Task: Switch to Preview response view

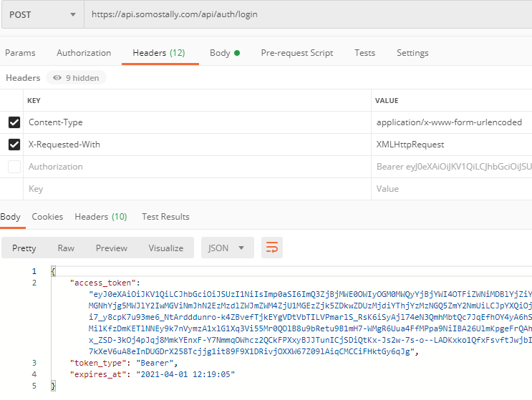Action: (x=112, y=248)
